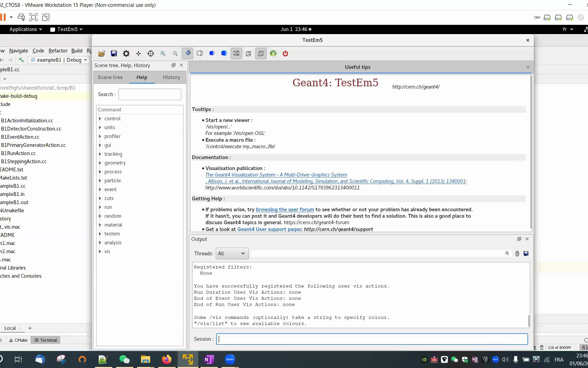Open the Terminal tab in IDE
Screen dimensions: 588x368
tap(46, 340)
